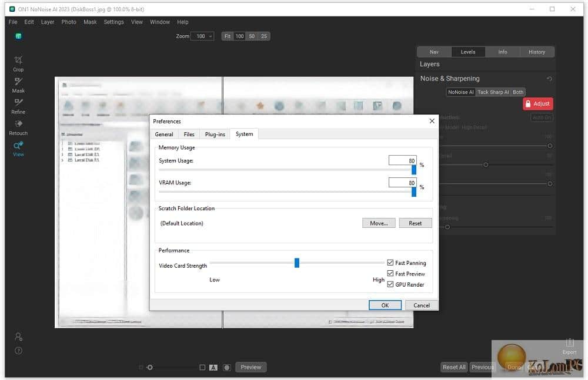Toggle the Fast Preview checkbox
Image resolution: width=588 pixels, height=380 pixels.
coord(390,274)
